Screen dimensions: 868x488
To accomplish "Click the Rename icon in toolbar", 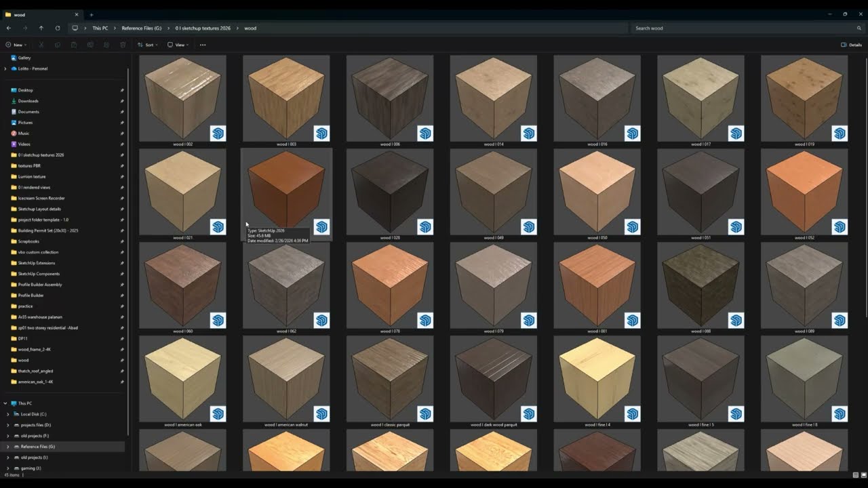I will [90, 45].
